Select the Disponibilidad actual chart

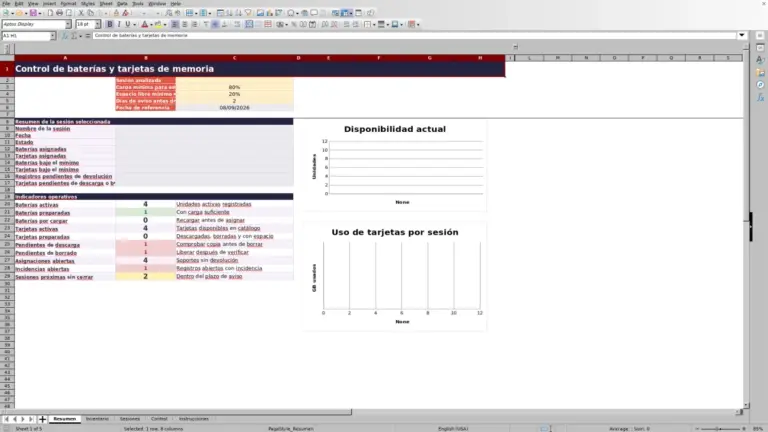click(395, 166)
